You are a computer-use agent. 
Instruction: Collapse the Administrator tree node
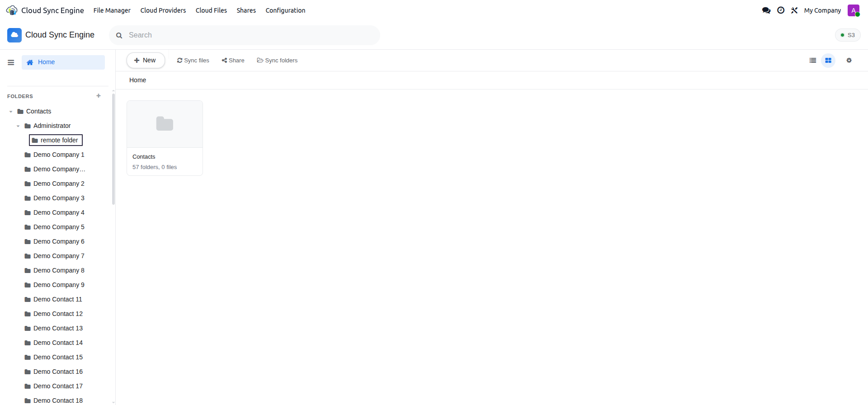(x=18, y=126)
